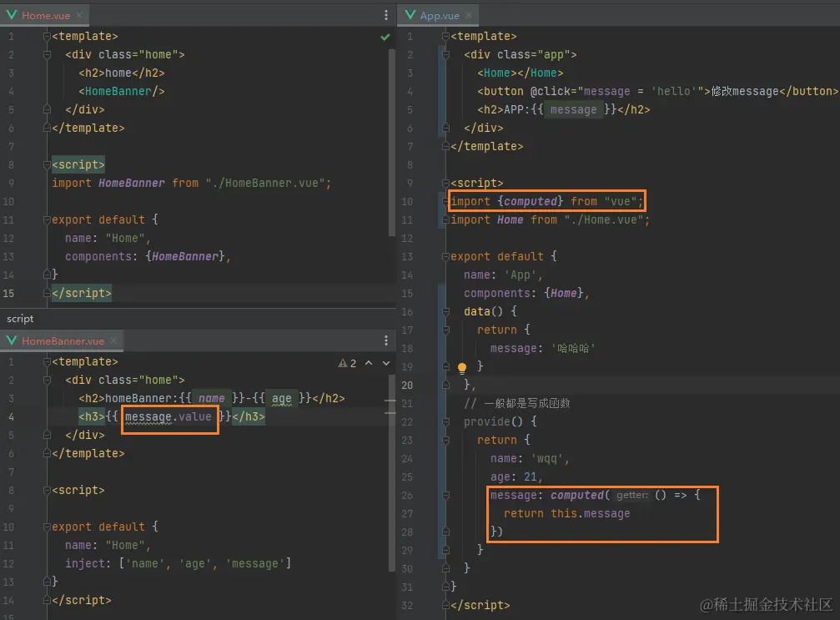Open HomeBanner.vue editor tab options menu
The width and height of the screenshot is (840, 620).
click(385, 340)
